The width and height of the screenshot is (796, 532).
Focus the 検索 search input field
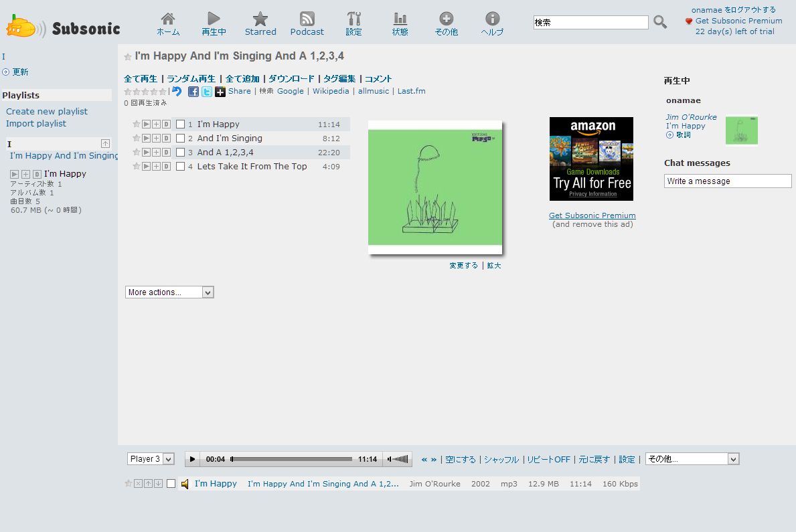pos(591,22)
